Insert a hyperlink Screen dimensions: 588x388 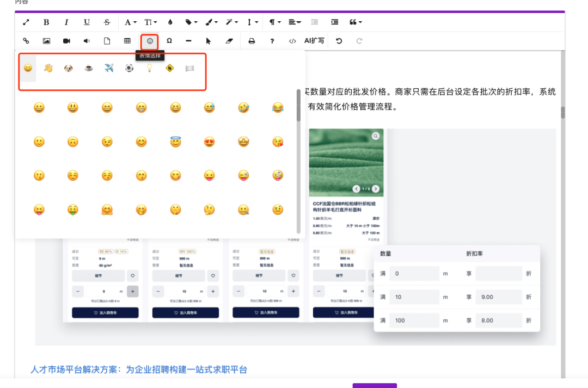coord(26,41)
